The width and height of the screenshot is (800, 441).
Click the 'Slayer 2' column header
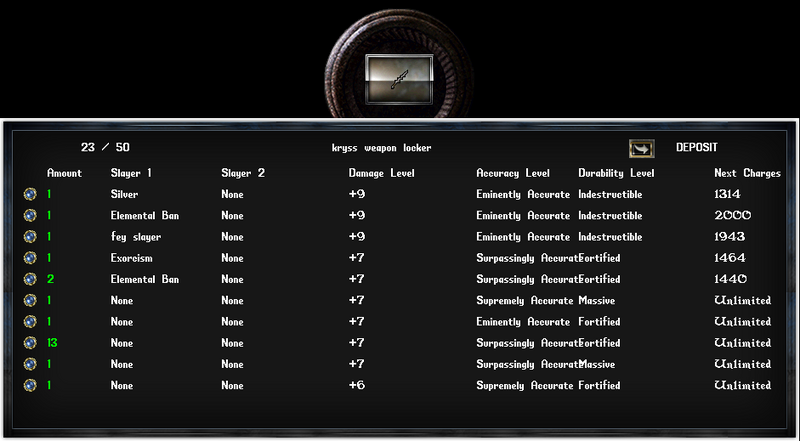(243, 173)
